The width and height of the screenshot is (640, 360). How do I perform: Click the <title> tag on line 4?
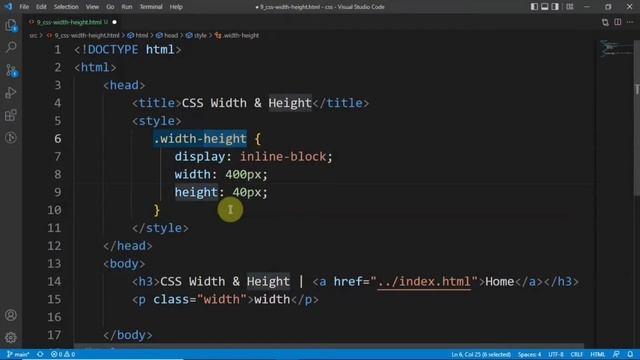pyautogui.click(x=156, y=103)
